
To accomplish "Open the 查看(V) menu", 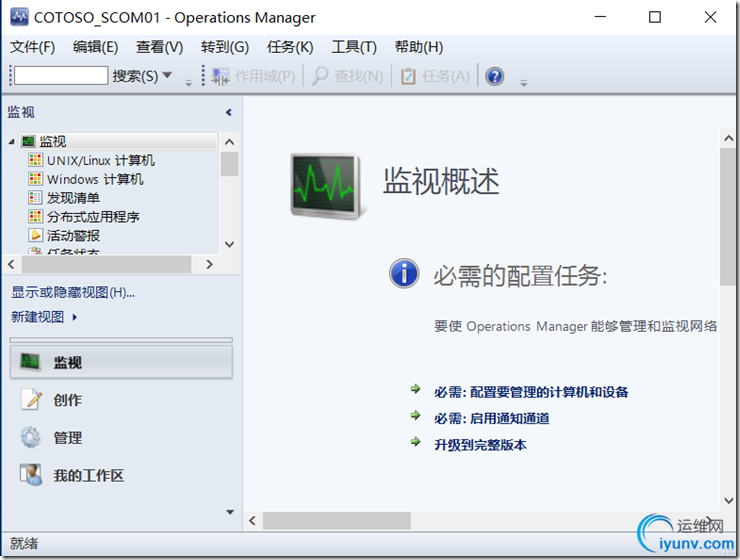I will pyautogui.click(x=160, y=47).
